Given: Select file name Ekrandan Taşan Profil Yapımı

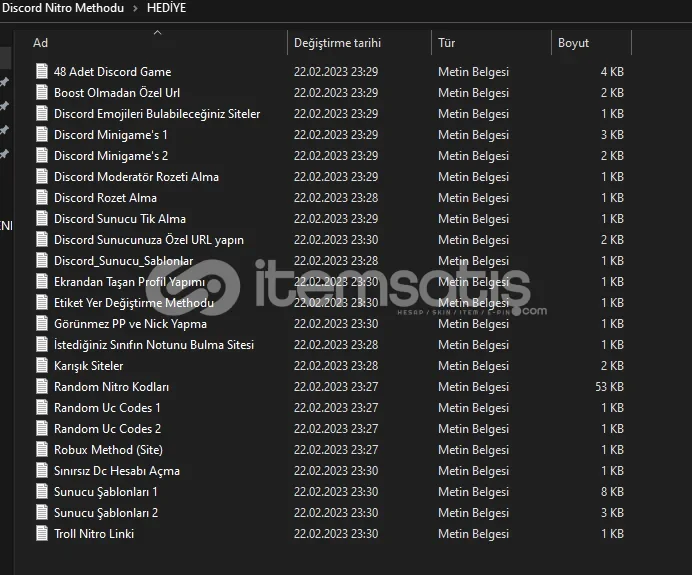Looking at the screenshot, I should [129, 282].
